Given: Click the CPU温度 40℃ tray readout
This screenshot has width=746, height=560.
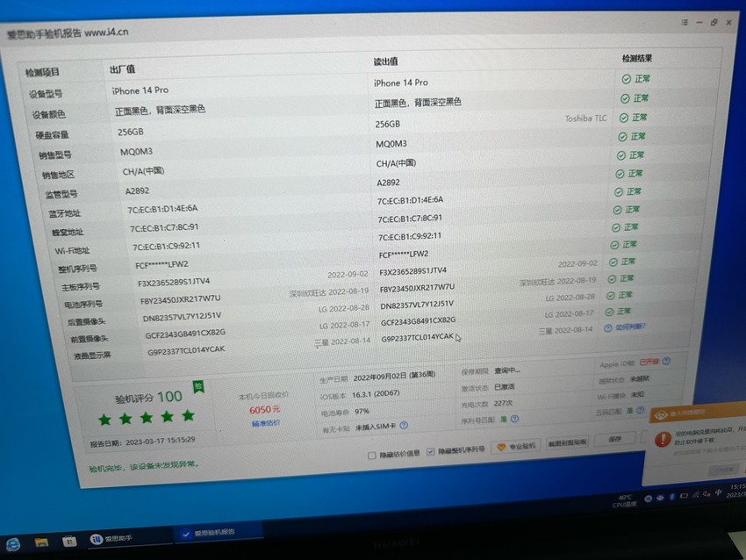Looking at the screenshot, I should tap(624, 501).
